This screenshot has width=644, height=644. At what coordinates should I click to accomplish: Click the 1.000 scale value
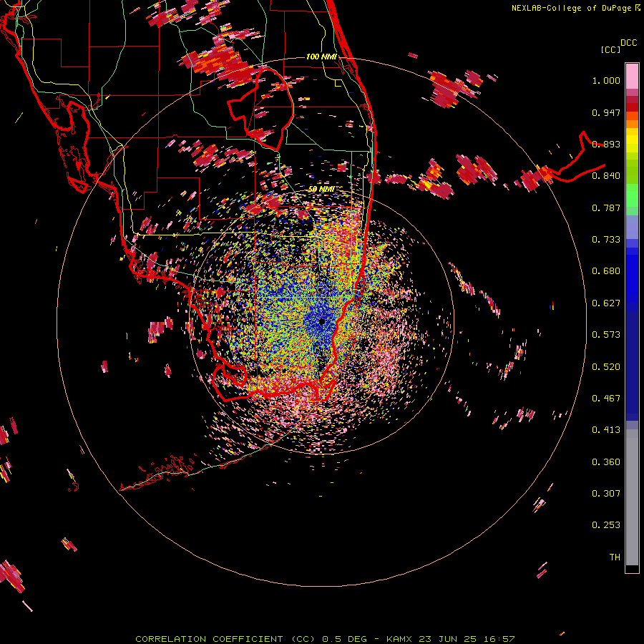pos(606,80)
